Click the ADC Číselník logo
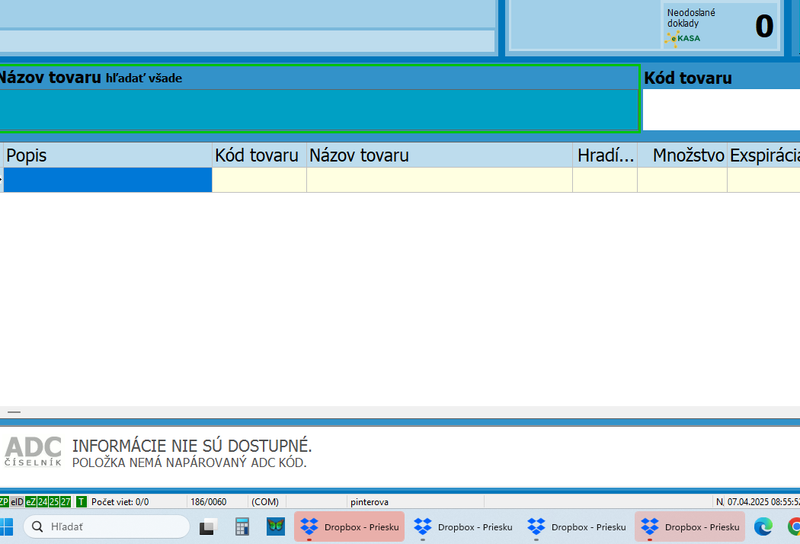 point(33,451)
